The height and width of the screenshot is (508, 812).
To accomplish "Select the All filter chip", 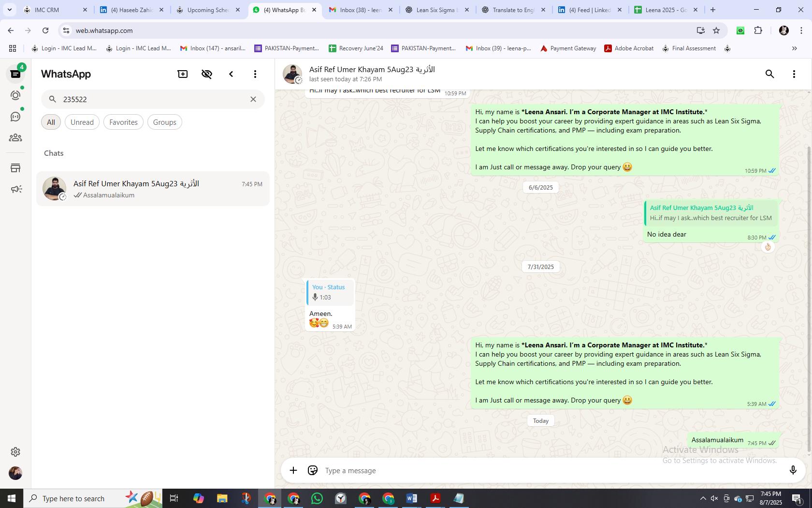I will (51, 122).
